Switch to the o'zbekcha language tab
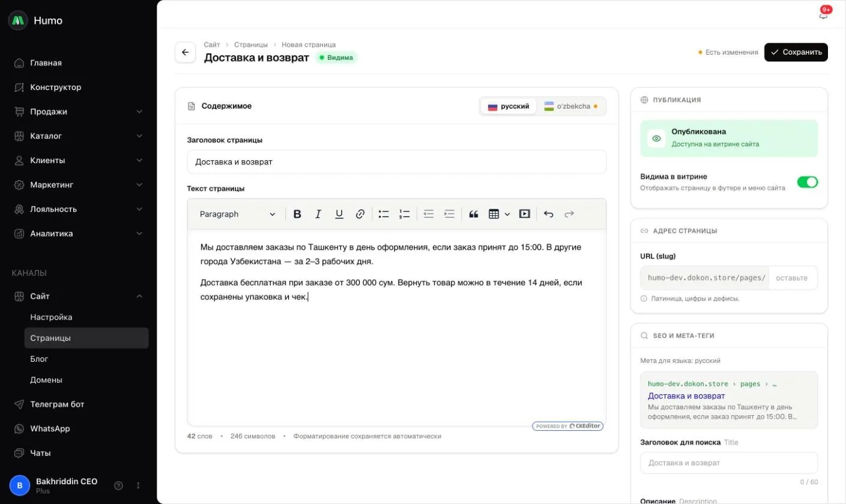846x504 pixels. point(570,106)
